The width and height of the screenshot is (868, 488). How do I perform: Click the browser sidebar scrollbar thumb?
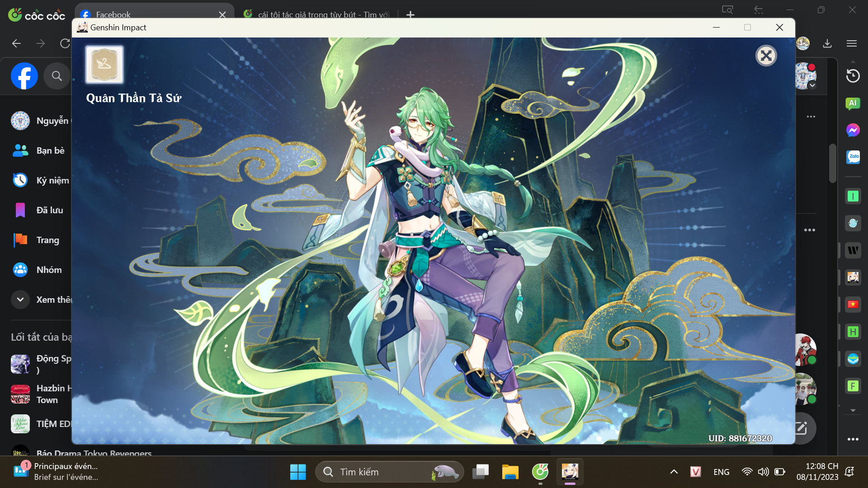[832, 163]
